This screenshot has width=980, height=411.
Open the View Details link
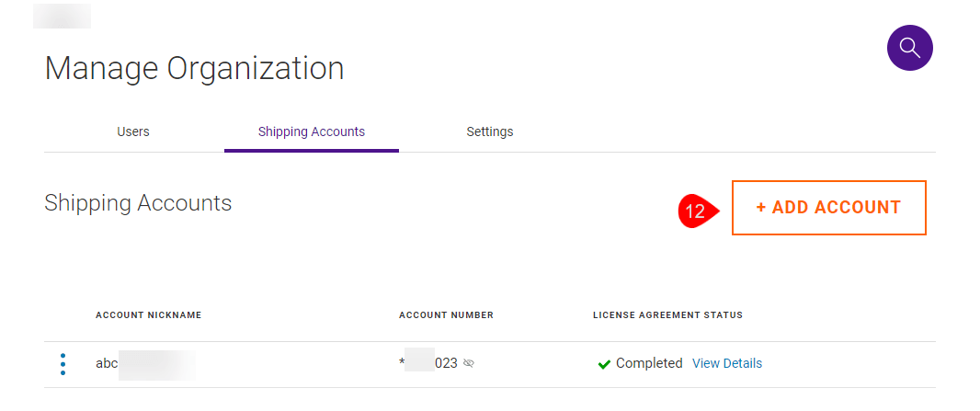[x=727, y=363]
